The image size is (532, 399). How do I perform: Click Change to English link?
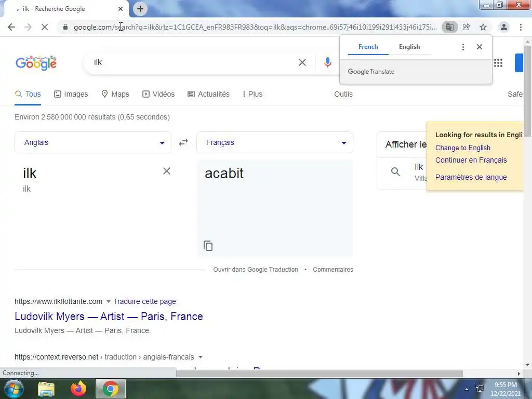point(463,148)
